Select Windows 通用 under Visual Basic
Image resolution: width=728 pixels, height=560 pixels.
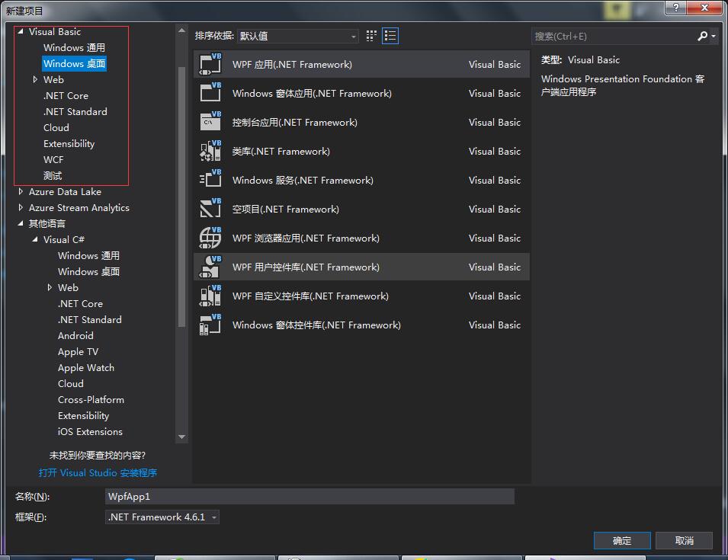click(x=74, y=47)
